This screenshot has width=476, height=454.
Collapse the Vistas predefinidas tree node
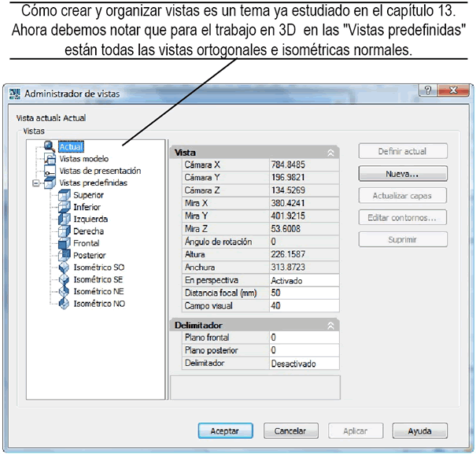[x=36, y=183]
